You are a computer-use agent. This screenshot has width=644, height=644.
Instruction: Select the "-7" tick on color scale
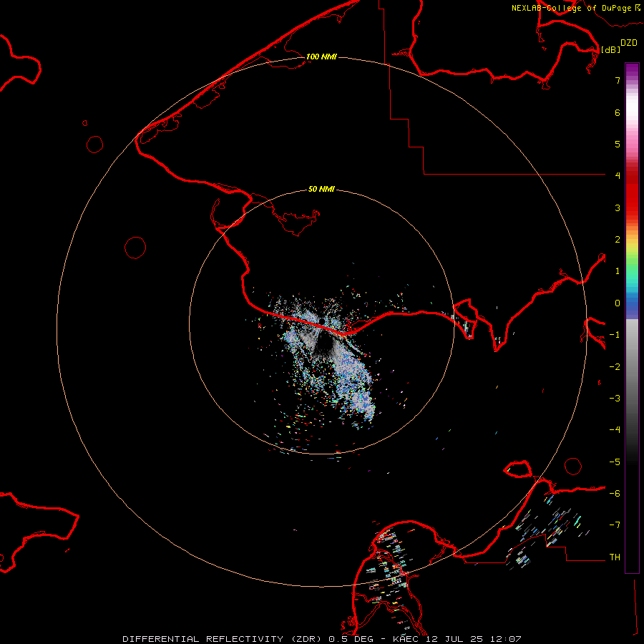[615, 525]
